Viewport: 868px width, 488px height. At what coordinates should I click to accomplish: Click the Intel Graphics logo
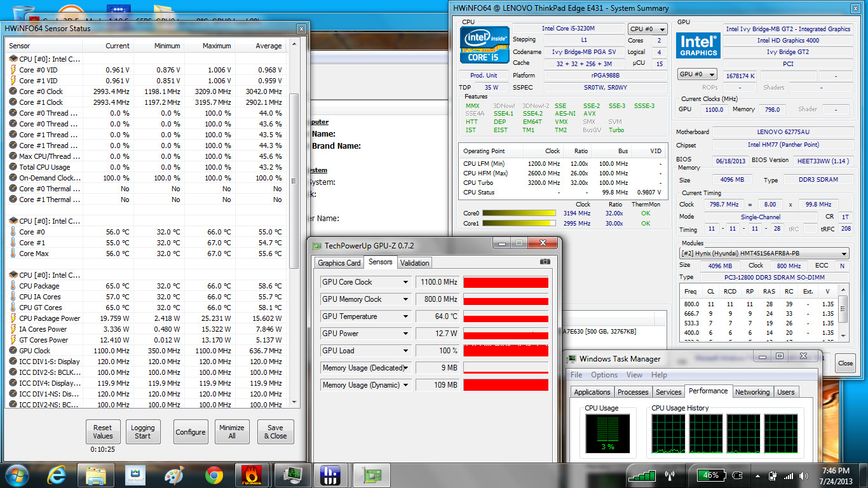tap(698, 46)
